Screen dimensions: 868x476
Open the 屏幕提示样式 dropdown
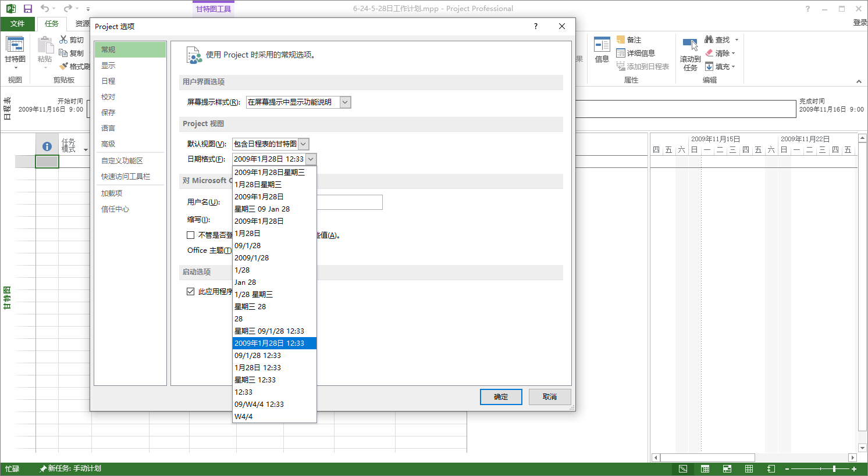[346, 102]
